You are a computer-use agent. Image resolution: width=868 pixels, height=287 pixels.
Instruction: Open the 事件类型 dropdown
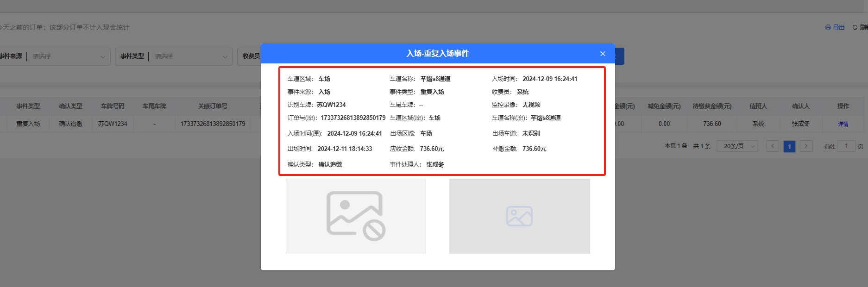click(174, 56)
